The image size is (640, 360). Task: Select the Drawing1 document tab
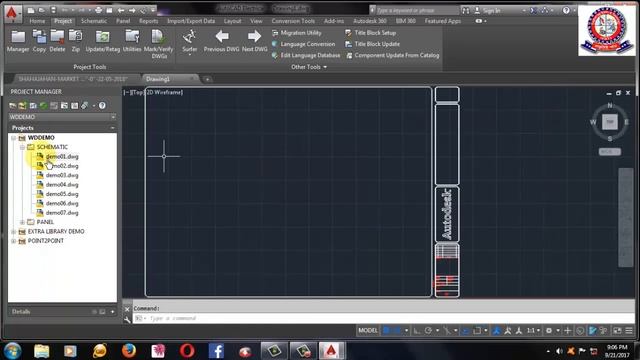(x=158, y=79)
